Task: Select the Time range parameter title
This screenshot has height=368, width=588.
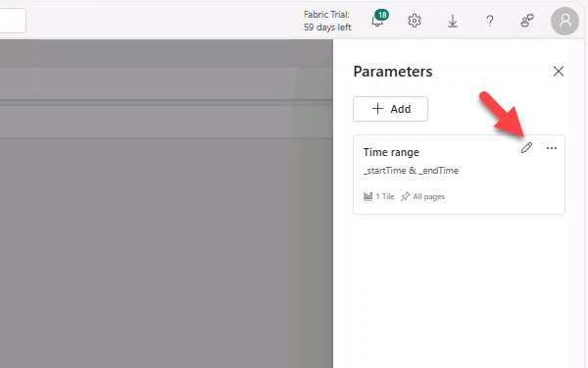Action: coord(391,152)
